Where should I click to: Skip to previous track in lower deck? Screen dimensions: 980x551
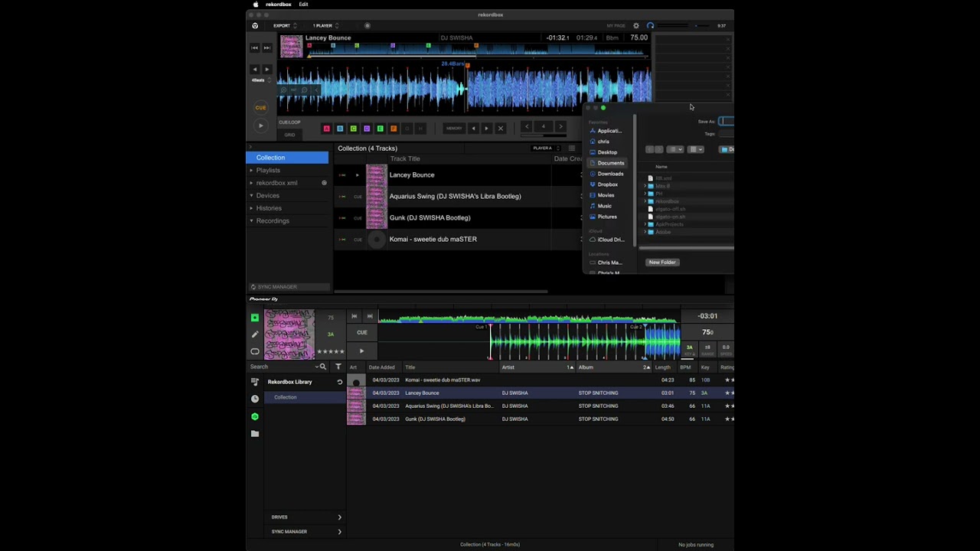pos(354,316)
